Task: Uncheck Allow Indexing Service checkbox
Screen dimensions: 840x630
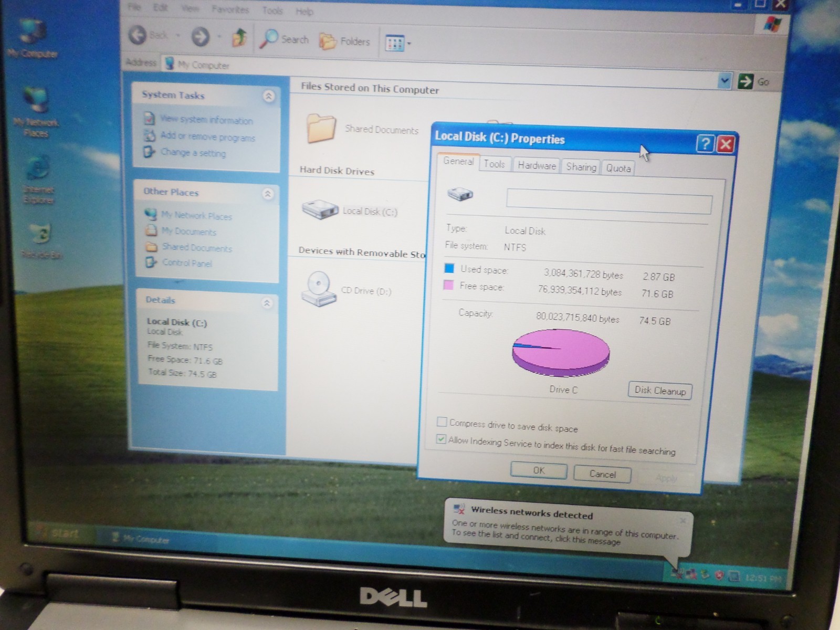Action: (441, 439)
